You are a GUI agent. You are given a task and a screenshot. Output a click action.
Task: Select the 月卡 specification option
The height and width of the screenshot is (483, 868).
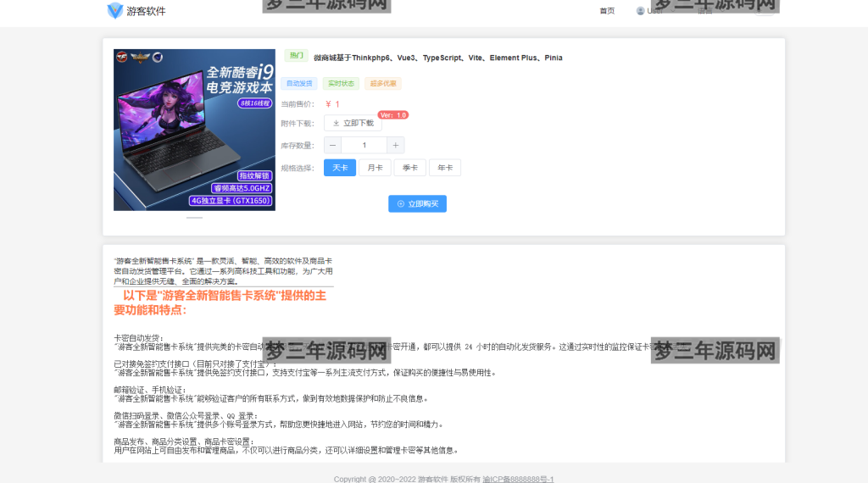(x=375, y=168)
